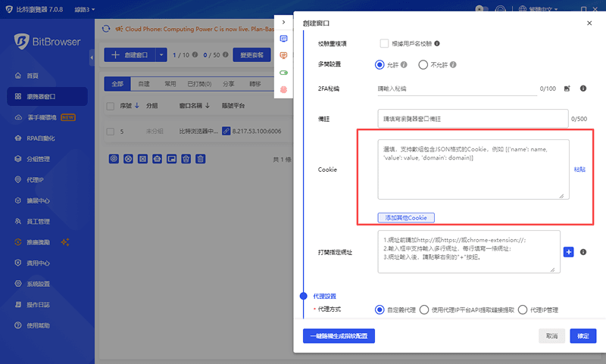This screenshot has width=606, height=364.
Task: Click the trash delete icon in batch toolbar
Action: click(x=201, y=159)
